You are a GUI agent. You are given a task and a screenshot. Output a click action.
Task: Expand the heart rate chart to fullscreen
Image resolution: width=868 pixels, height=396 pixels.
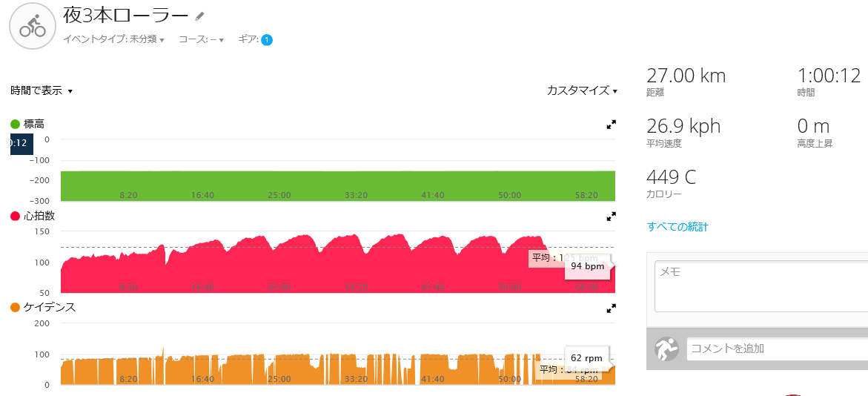tap(611, 217)
